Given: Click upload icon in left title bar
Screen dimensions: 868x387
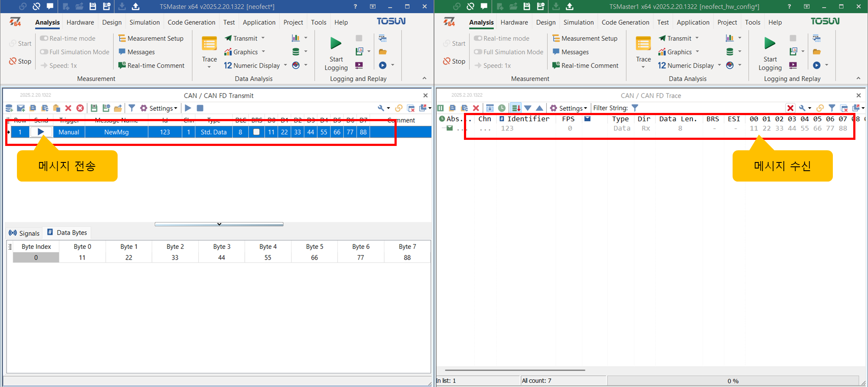Looking at the screenshot, I should [135, 6].
